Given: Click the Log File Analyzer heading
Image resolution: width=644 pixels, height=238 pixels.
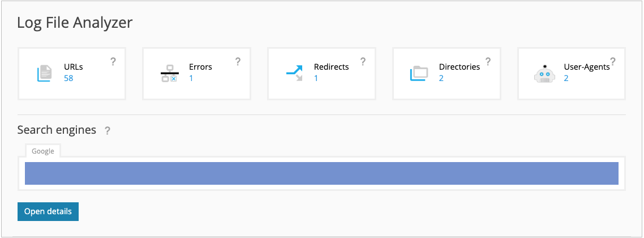Looking at the screenshot, I should [x=75, y=22].
